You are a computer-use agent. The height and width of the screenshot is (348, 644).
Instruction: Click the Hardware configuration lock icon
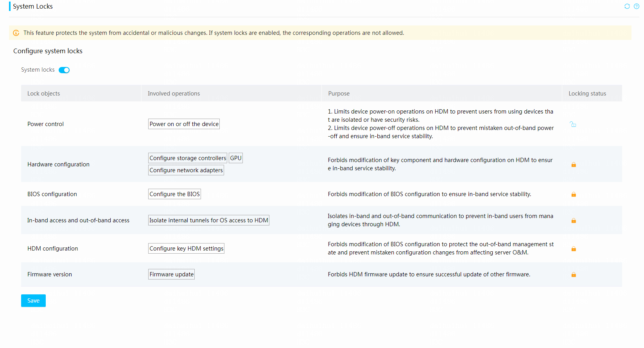pyautogui.click(x=574, y=164)
